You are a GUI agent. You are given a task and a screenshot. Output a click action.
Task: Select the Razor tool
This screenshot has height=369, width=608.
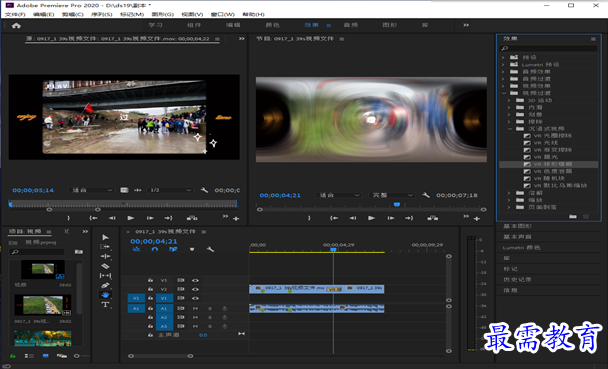tap(105, 266)
